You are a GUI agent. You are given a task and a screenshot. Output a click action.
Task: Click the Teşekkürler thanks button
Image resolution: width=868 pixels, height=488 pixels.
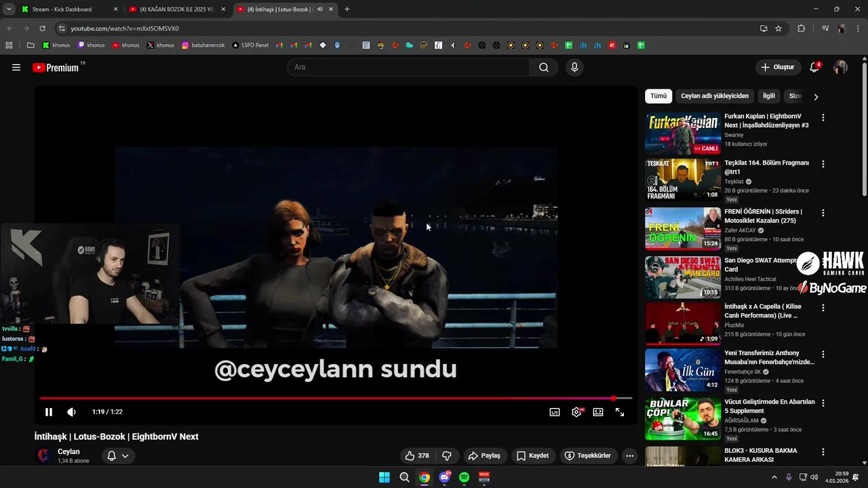pos(588,455)
